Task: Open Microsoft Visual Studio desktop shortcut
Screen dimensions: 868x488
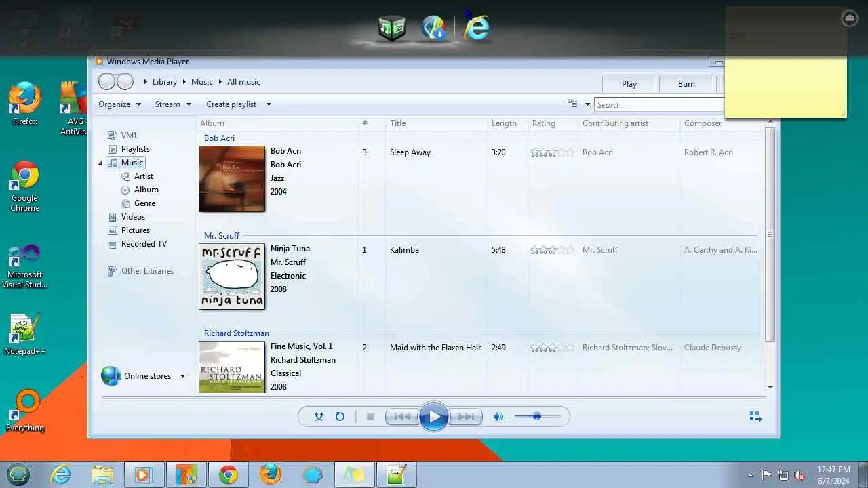Action: coord(24,267)
